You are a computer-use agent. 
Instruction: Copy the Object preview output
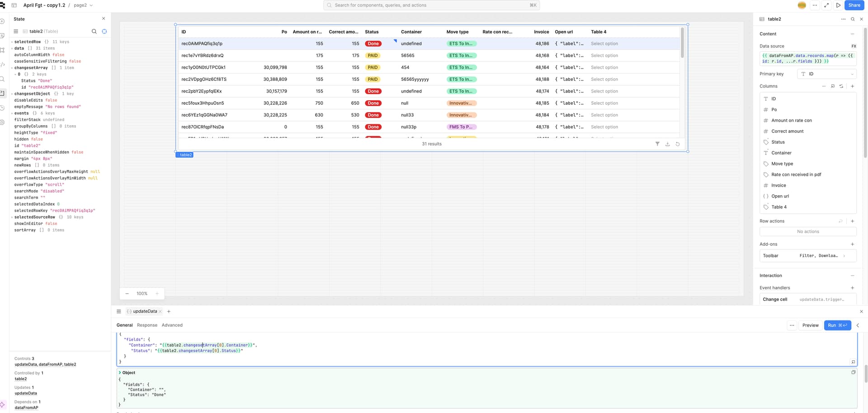click(x=853, y=372)
